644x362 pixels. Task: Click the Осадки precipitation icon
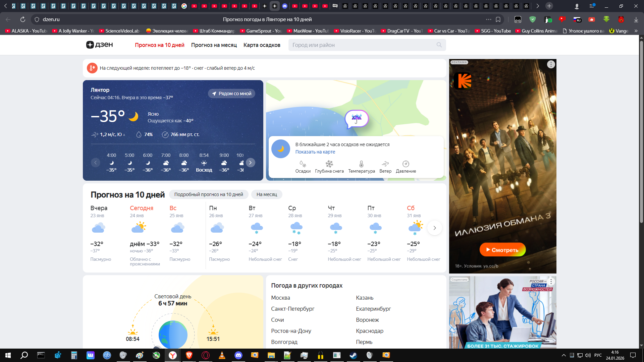tap(303, 164)
